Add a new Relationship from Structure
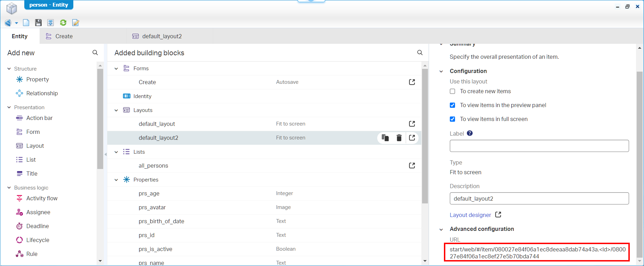This screenshot has height=266, width=644. 42,93
